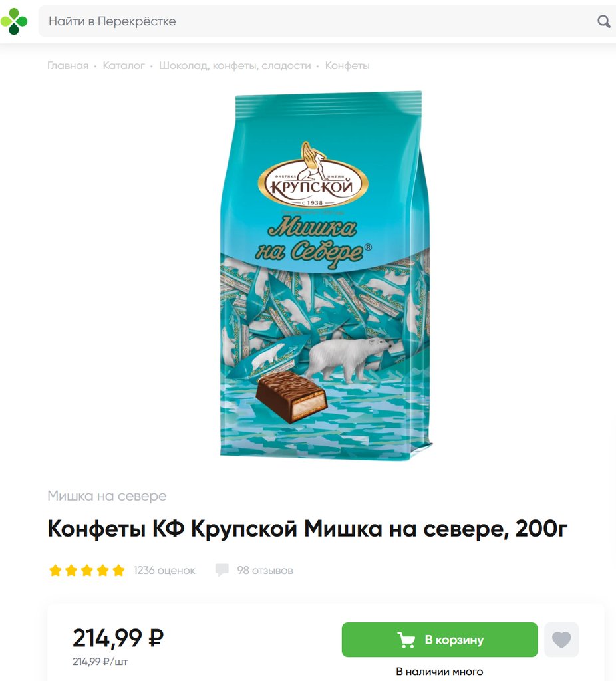Click the reviews speech bubble icon
This screenshot has width=616, height=681.
point(222,570)
